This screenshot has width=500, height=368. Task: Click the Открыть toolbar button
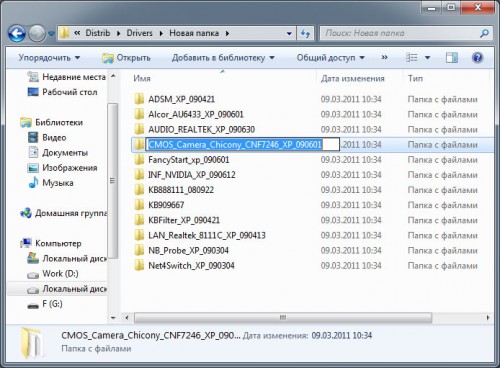pos(126,58)
